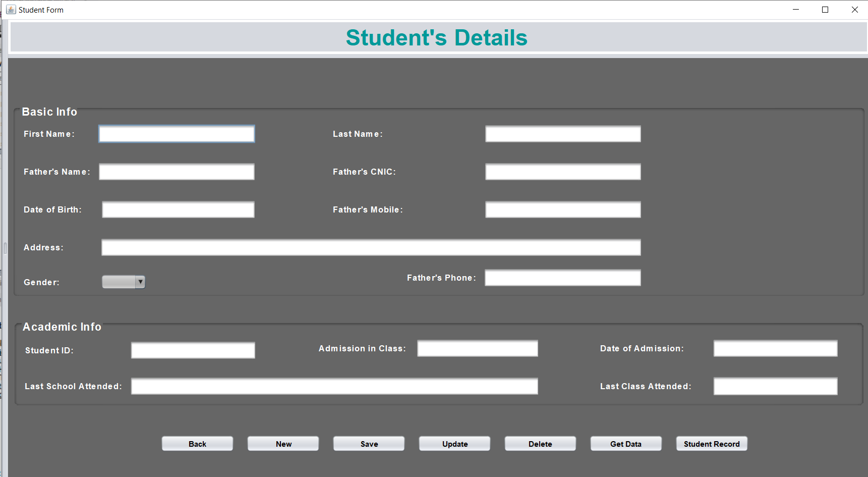Delete the student entry
Image resolution: width=868 pixels, height=477 pixels.
540,444
